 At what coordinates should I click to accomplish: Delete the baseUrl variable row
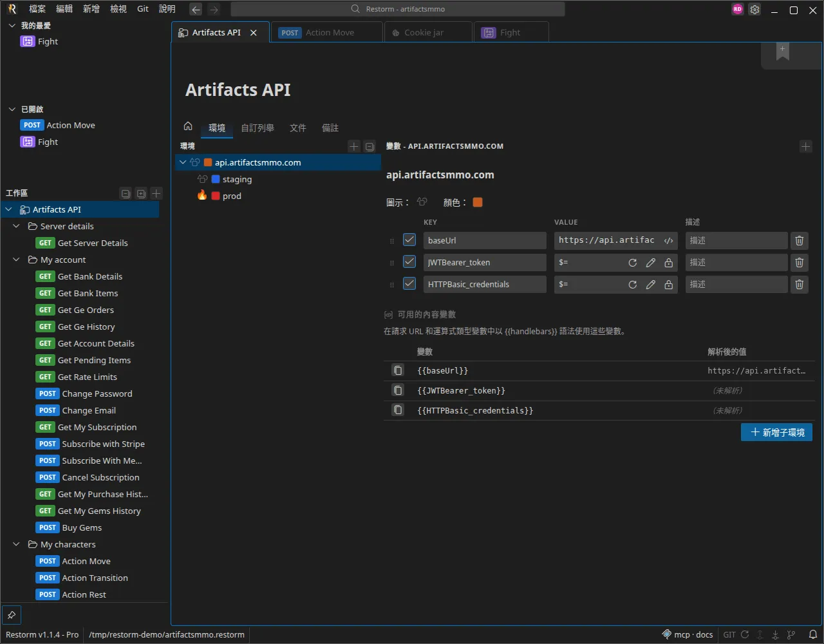click(800, 241)
